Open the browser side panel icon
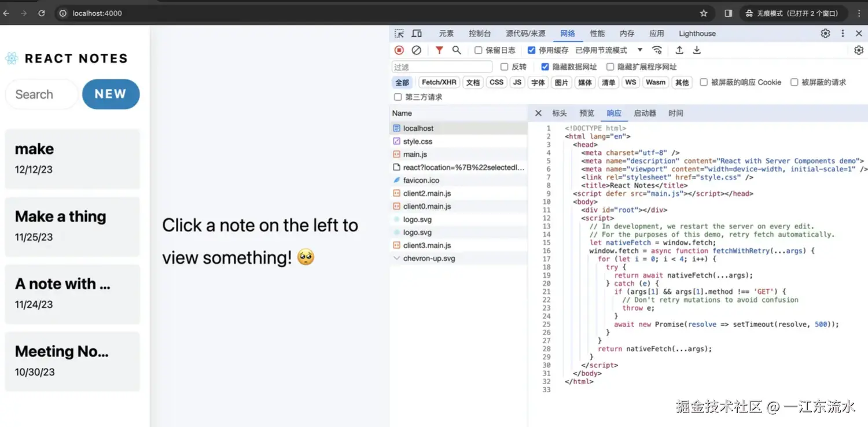868x427 pixels. [729, 13]
